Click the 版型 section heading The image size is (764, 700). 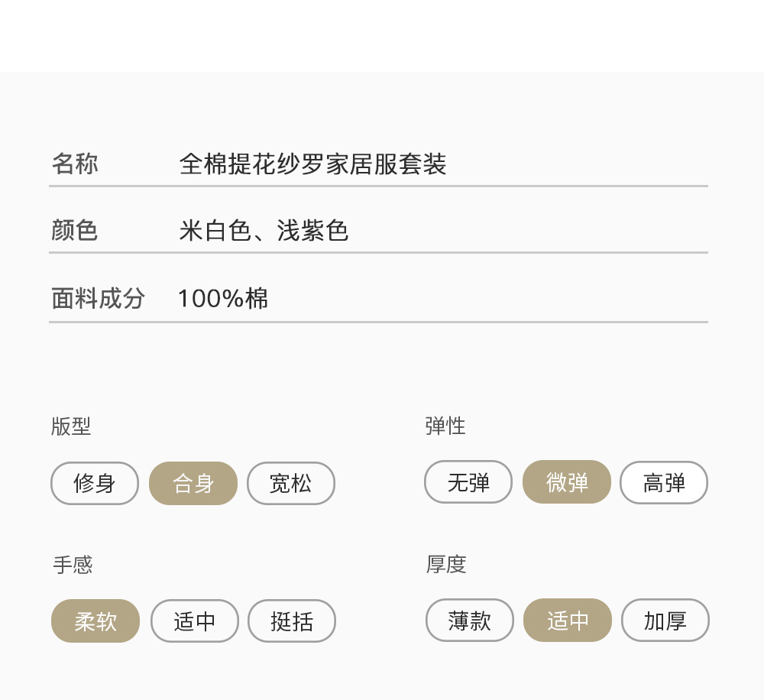coord(71,426)
